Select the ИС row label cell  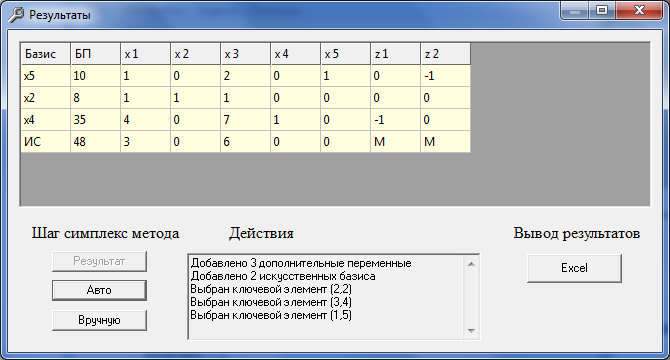pos(45,142)
